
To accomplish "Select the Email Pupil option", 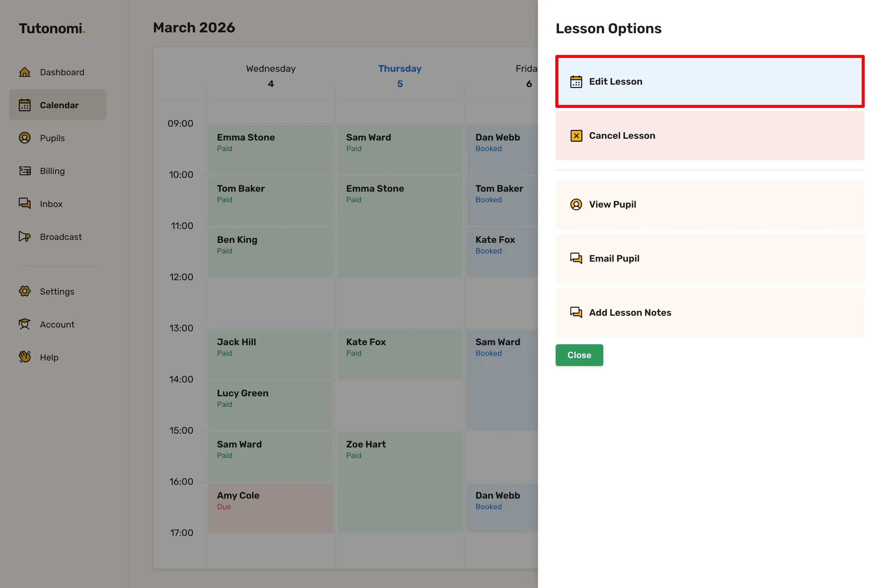I will (x=709, y=258).
